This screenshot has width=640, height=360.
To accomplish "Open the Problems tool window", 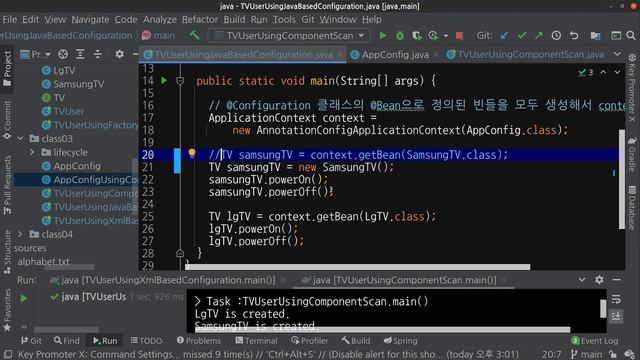I will 199,340.
